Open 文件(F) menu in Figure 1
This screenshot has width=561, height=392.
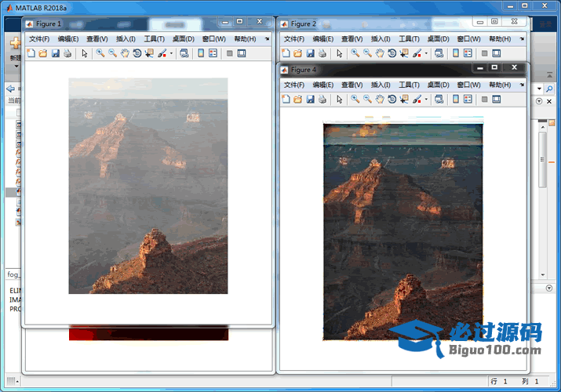39,38
